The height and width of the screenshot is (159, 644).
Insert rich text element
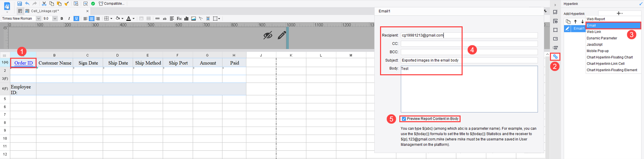pos(172,19)
